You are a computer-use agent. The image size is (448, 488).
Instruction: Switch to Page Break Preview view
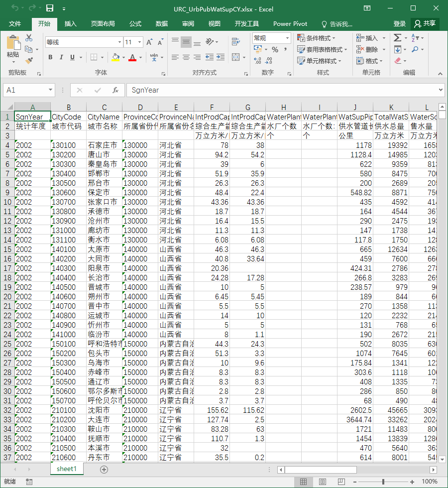[341, 482]
